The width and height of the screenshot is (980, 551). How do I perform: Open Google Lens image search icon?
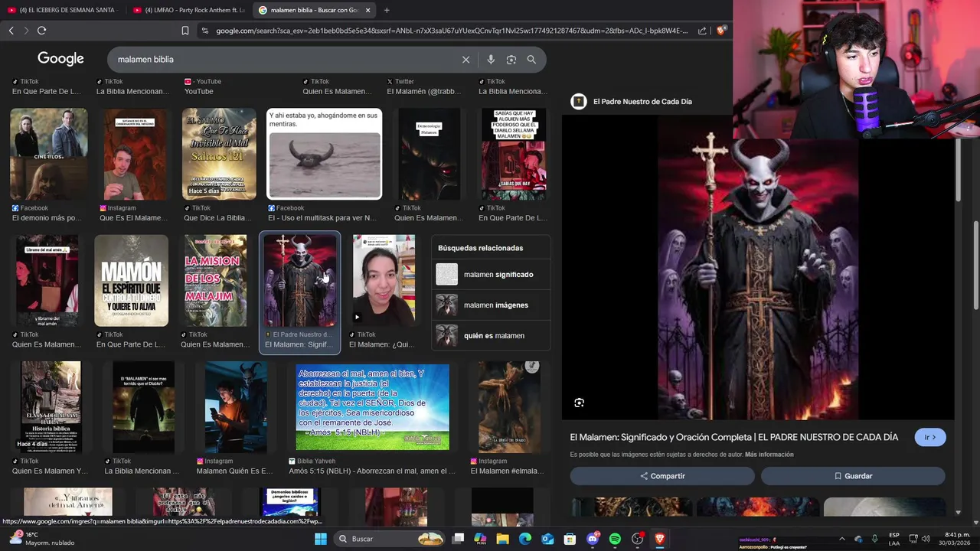(x=511, y=60)
